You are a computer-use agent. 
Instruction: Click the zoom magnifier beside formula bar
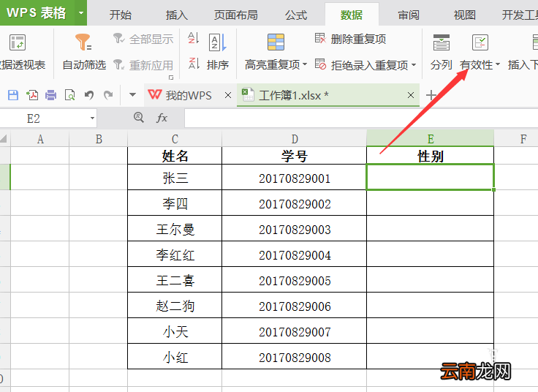tap(139, 118)
